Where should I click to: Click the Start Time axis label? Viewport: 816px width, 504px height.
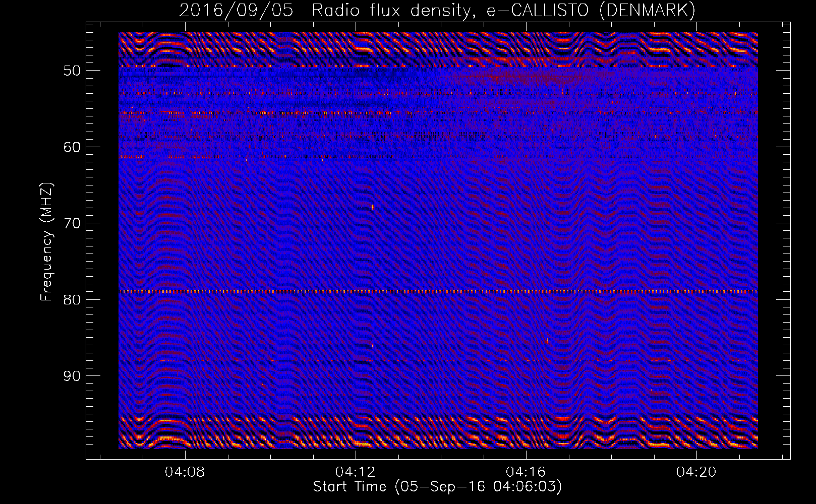pyautogui.click(x=437, y=487)
